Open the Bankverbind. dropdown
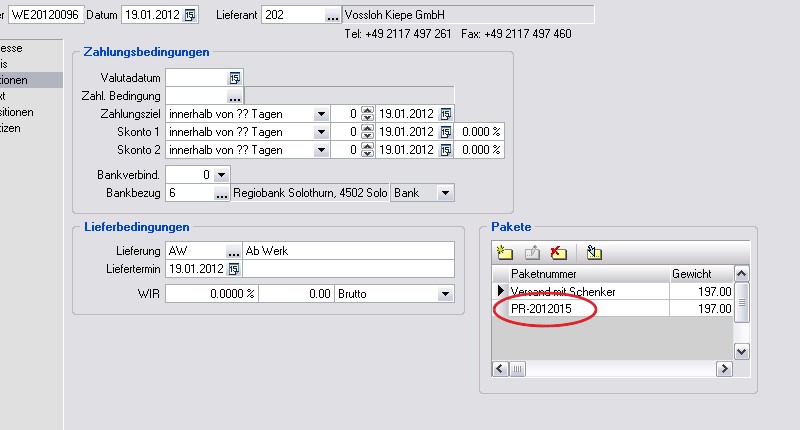 222,174
